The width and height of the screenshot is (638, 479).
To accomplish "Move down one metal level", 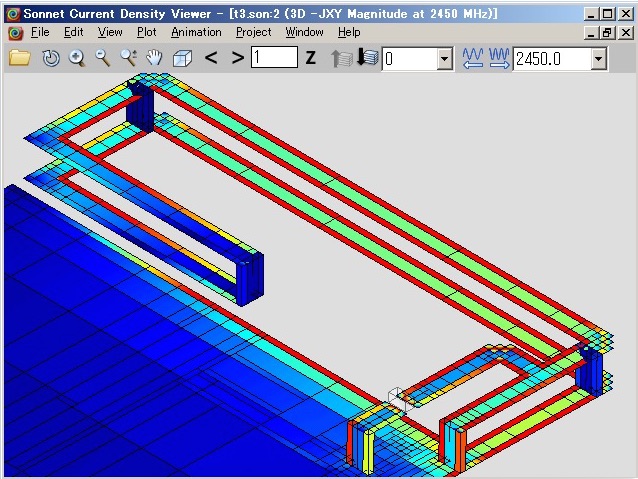I will coord(367,57).
